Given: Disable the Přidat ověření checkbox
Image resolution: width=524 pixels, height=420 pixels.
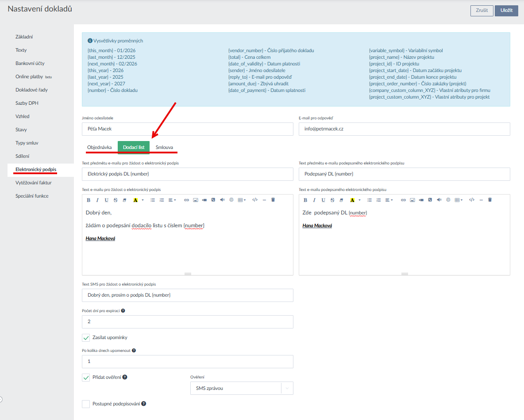Looking at the screenshot, I should point(86,378).
